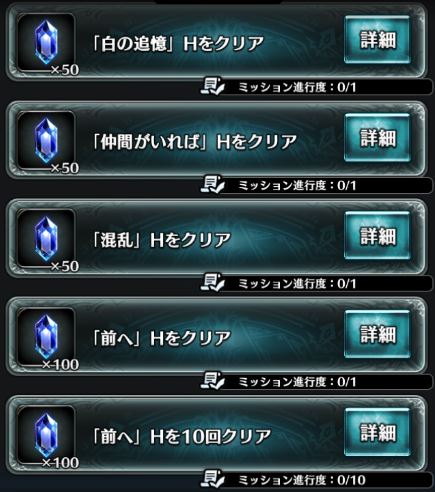435x492 pixels.
Task: Select the 「白の追憶」Hをクリア mission title
Action: [178, 44]
